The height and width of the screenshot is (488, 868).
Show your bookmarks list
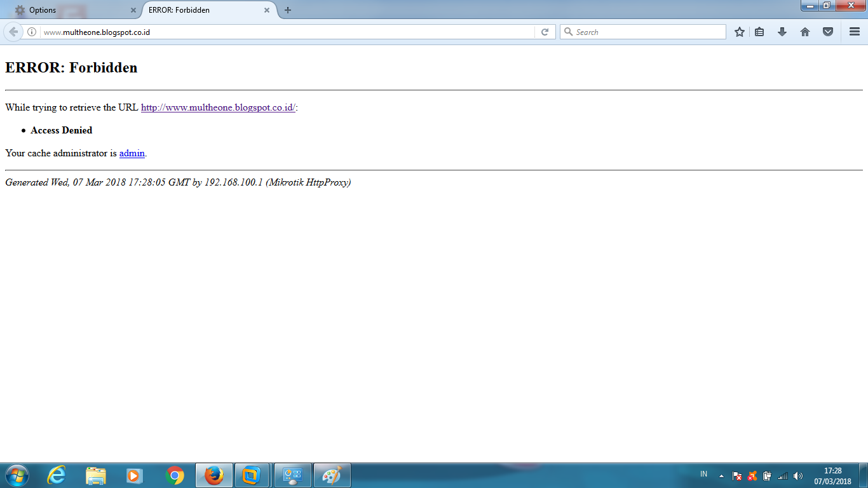(x=759, y=32)
